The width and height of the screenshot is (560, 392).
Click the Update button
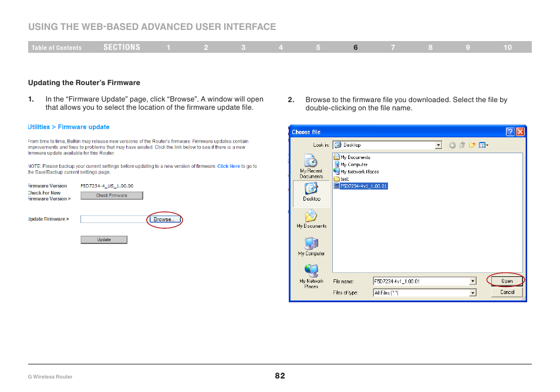tap(104, 239)
